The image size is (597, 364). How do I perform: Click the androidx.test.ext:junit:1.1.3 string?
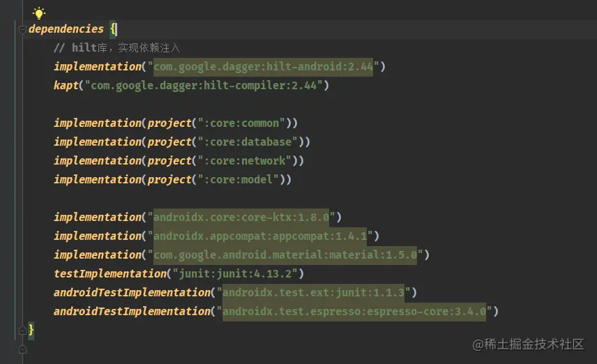pyautogui.click(x=313, y=292)
